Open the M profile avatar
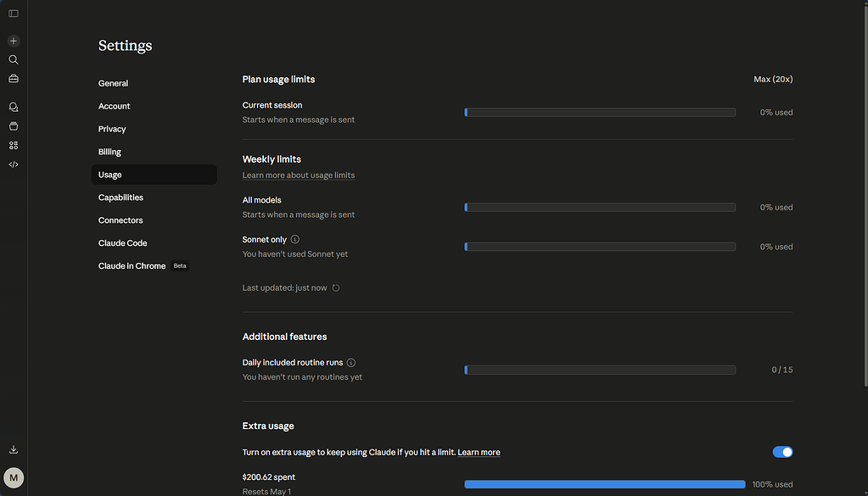 [x=14, y=477]
